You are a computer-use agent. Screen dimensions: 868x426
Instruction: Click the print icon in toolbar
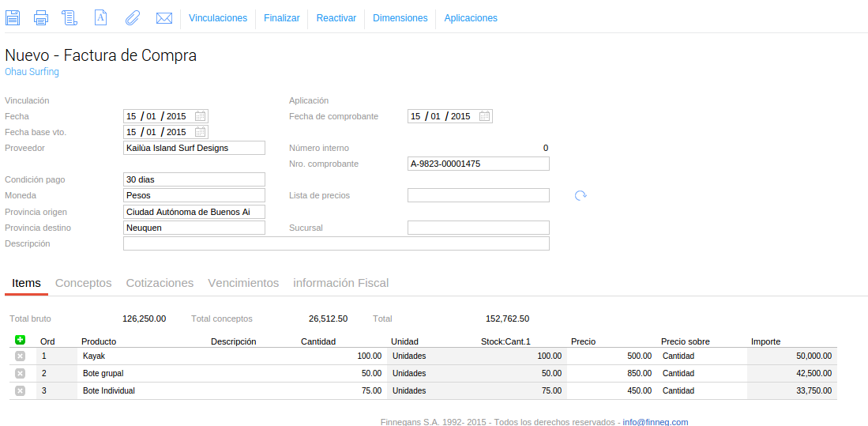(41, 17)
